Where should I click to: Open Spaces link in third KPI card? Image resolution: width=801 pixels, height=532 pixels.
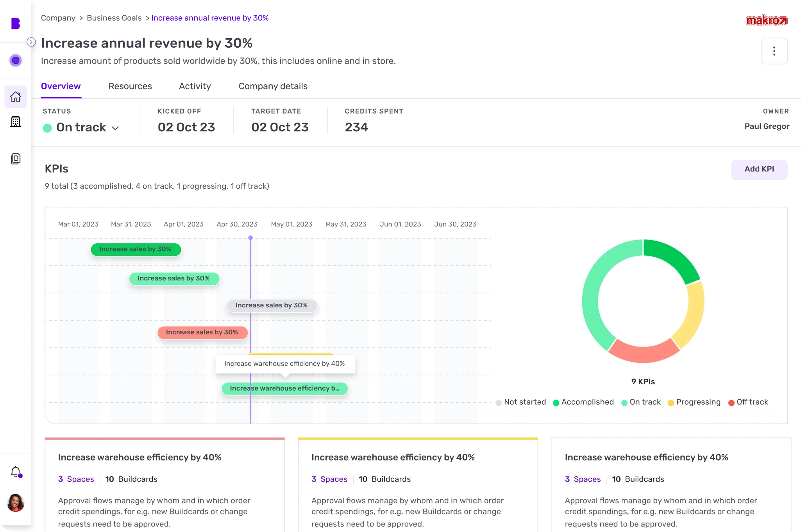click(x=583, y=479)
